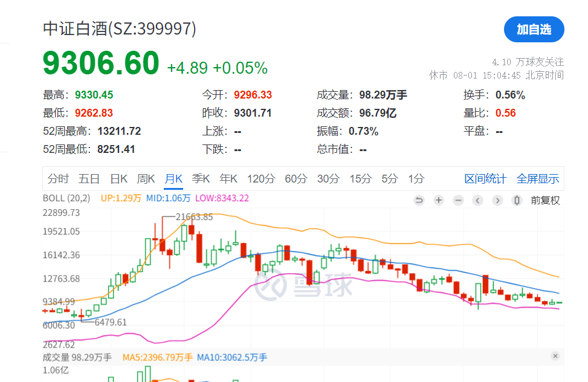The width and height of the screenshot is (588, 382).
Task: Switch to the 五日 tab
Action: point(89,179)
